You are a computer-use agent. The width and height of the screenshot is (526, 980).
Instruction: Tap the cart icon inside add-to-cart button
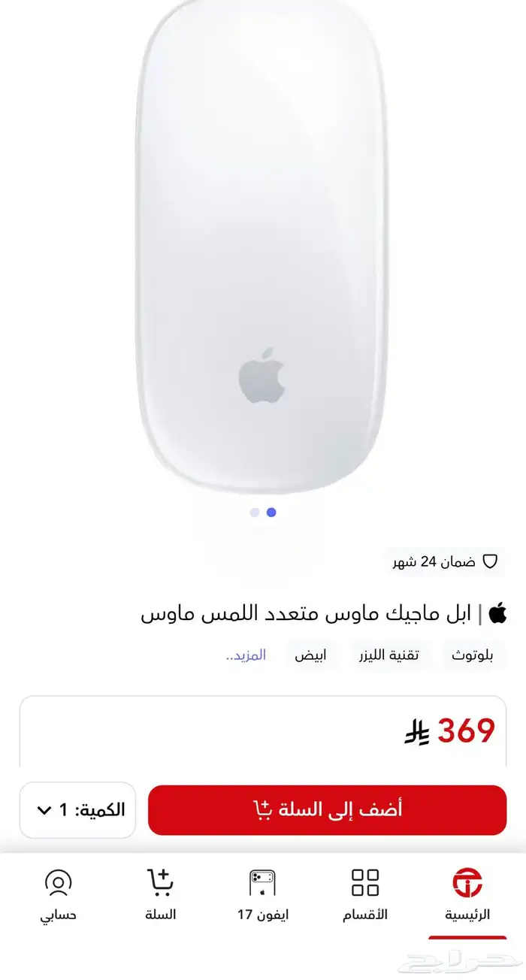pyautogui.click(x=262, y=809)
